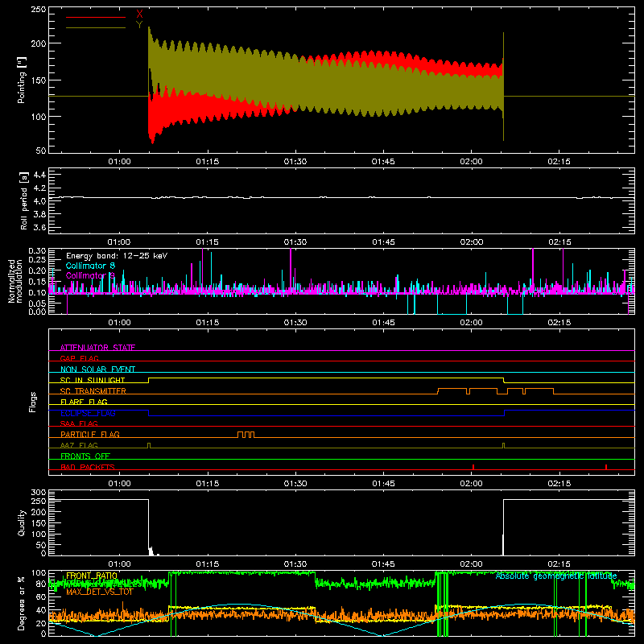
Task: Click the Pointing axis title
Action: [22, 80]
